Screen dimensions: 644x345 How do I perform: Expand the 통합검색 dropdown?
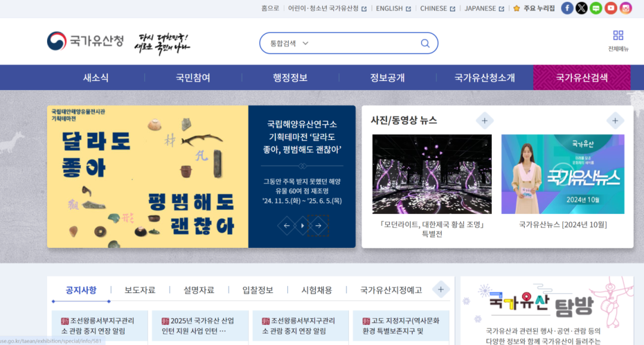pos(289,43)
